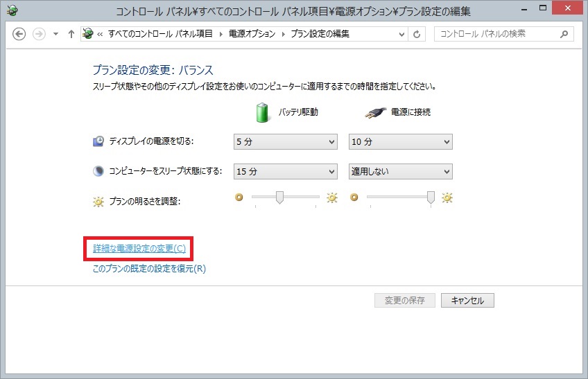
Task: Expand arrow after すべてのコントロール パネル項目
Action: 221,34
